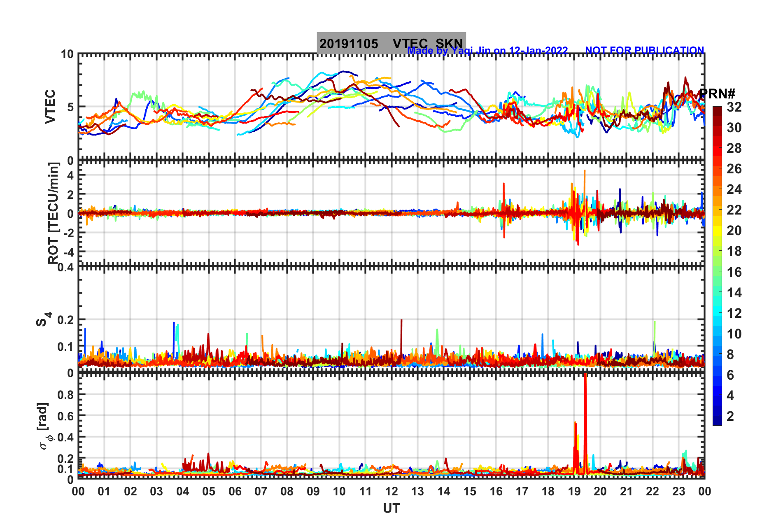Image resolution: width=783 pixels, height=532 pixels.
Task: Click the plot title '20191105 VTEC SKN'
Action: point(391,43)
